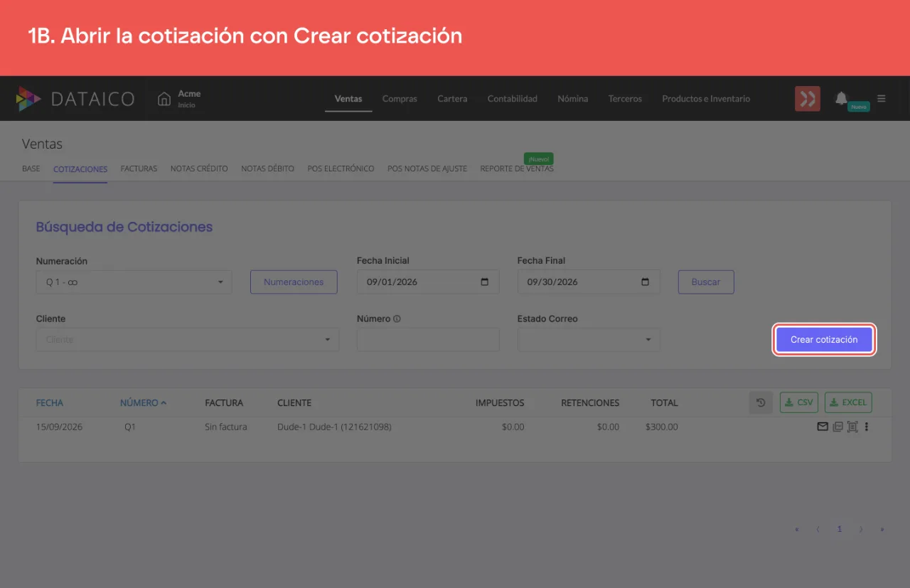Click the Numeraciones button
The image size is (910, 588).
pos(294,282)
